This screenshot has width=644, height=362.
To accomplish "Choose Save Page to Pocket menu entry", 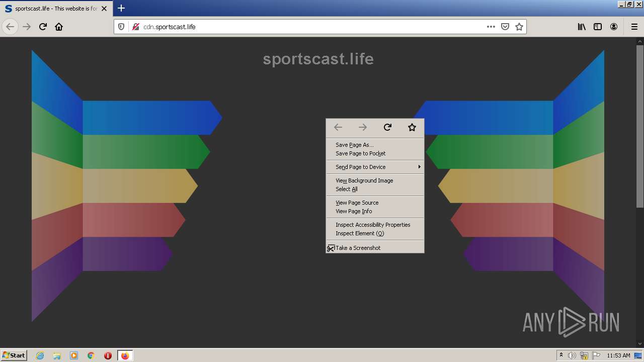I will [x=375, y=153].
